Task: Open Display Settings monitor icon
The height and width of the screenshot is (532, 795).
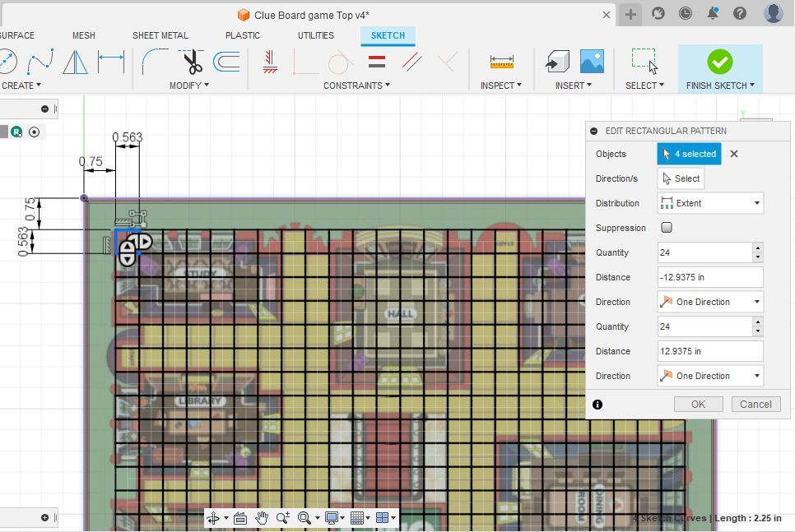Action: point(332,518)
